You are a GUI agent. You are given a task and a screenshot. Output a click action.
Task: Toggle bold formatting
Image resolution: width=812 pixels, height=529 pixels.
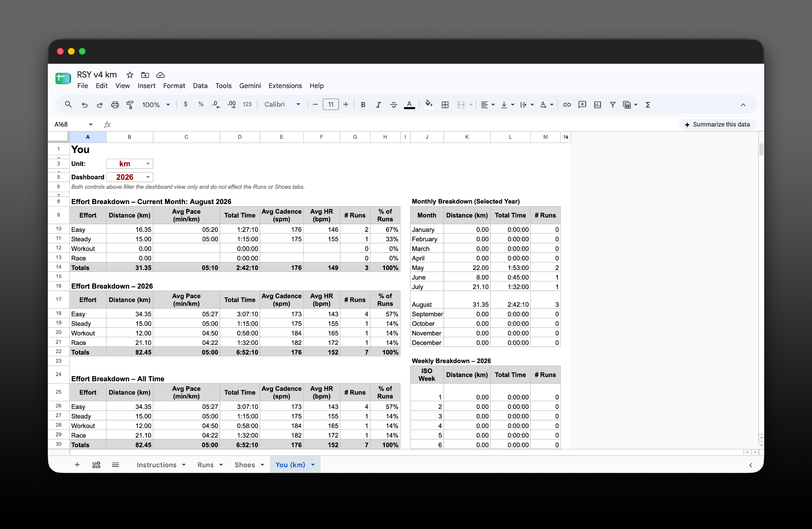[363, 105]
